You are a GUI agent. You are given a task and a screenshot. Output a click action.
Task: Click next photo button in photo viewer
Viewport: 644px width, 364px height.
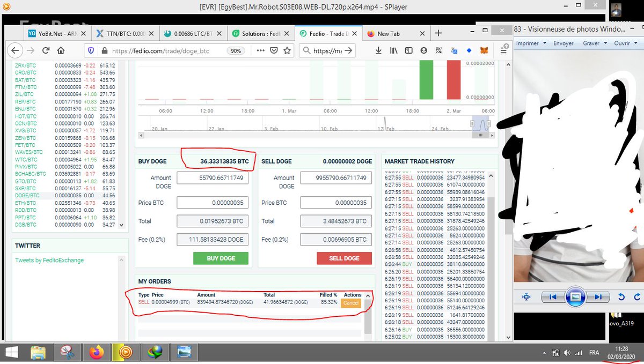(598, 296)
